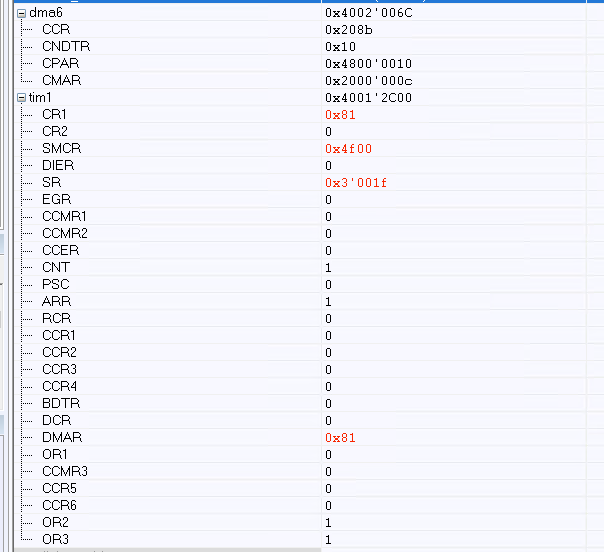Viewport: 604px width, 552px height.
Task: Click the red SR value 0x3'001f
Action: 356,183
